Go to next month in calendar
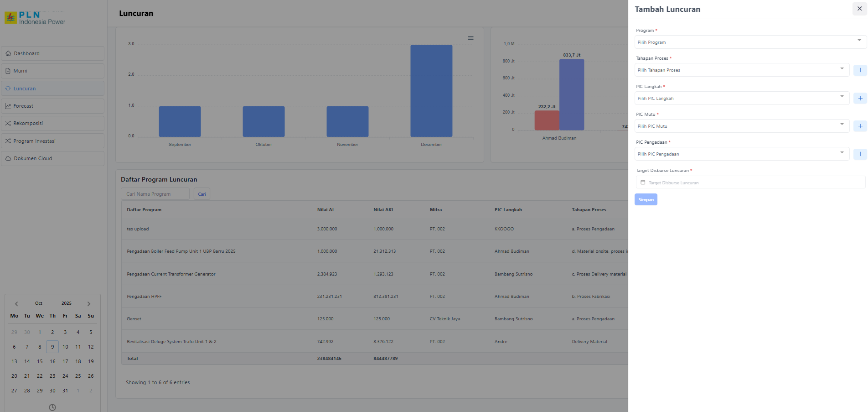Image resolution: width=868 pixels, height=412 pixels. 89,304
